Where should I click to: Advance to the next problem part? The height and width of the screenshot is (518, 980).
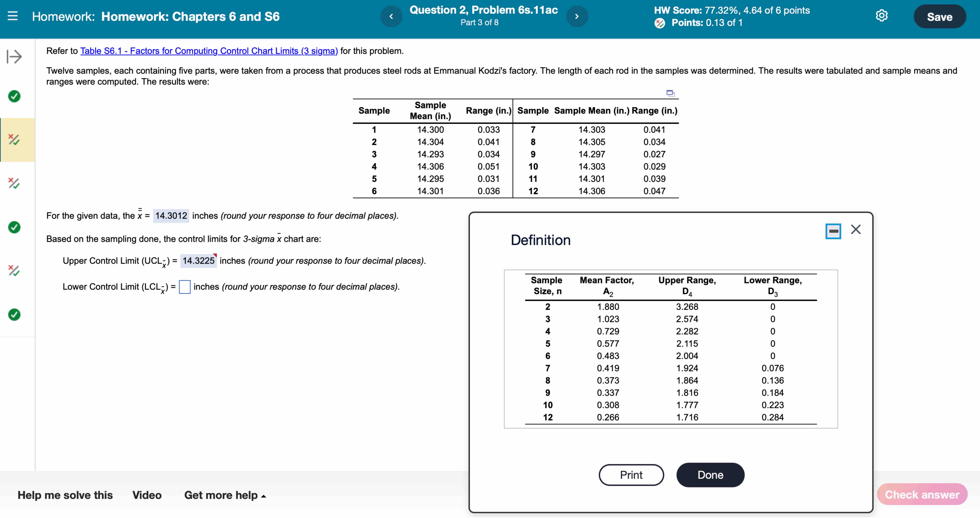pyautogui.click(x=577, y=16)
